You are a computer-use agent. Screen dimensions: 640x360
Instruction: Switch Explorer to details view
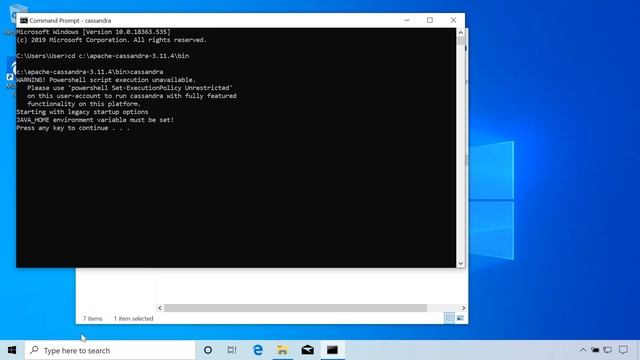coord(449,318)
